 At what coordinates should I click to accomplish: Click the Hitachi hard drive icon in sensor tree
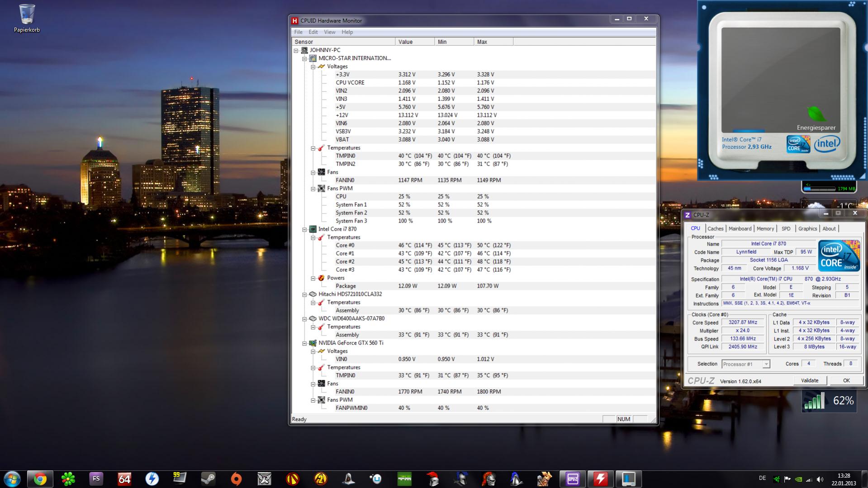click(x=313, y=294)
